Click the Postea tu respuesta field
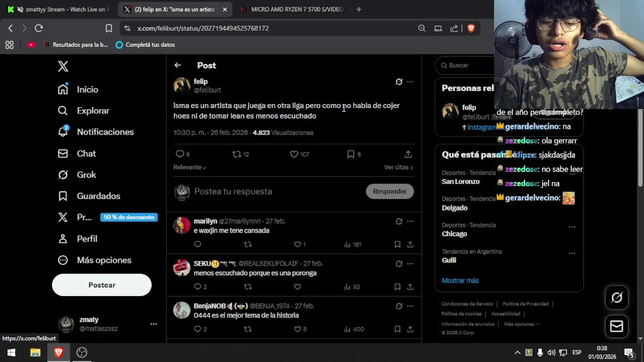The width and height of the screenshot is (644, 362). pos(233,192)
